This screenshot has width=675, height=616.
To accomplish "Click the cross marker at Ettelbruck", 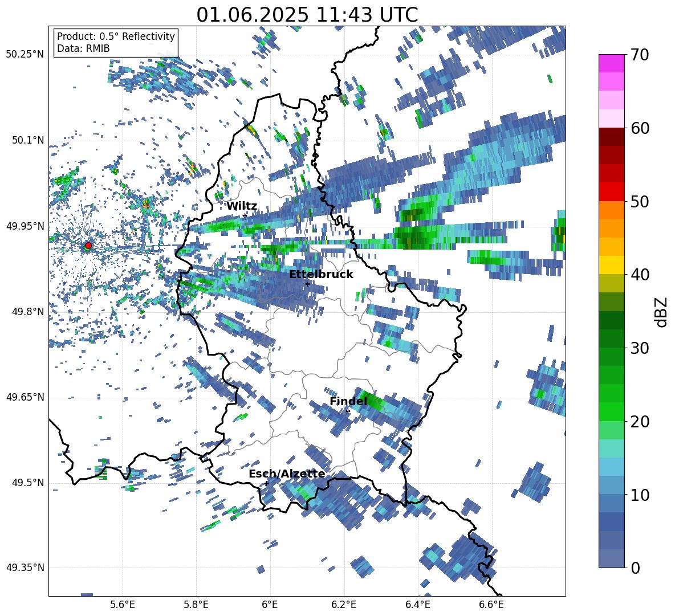I will pos(307,284).
